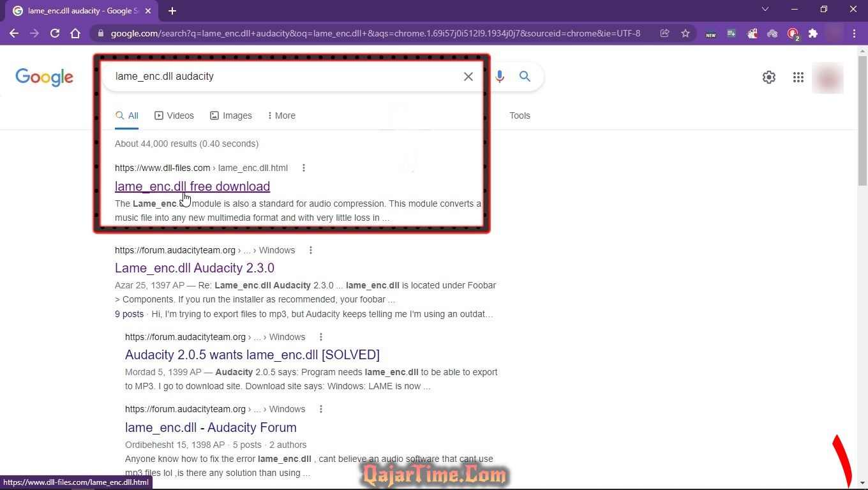868x490 pixels.
Task: Clear the search box with X
Action: (x=468, y=77)
